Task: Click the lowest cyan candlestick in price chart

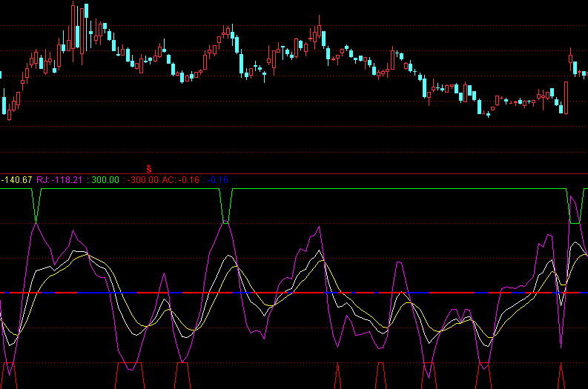Action: point(488,113)
